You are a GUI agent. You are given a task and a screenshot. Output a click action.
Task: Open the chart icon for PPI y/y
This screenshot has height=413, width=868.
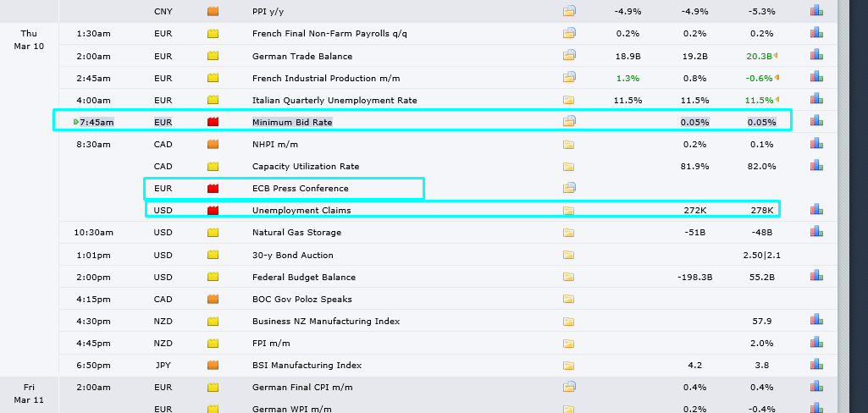816,11
